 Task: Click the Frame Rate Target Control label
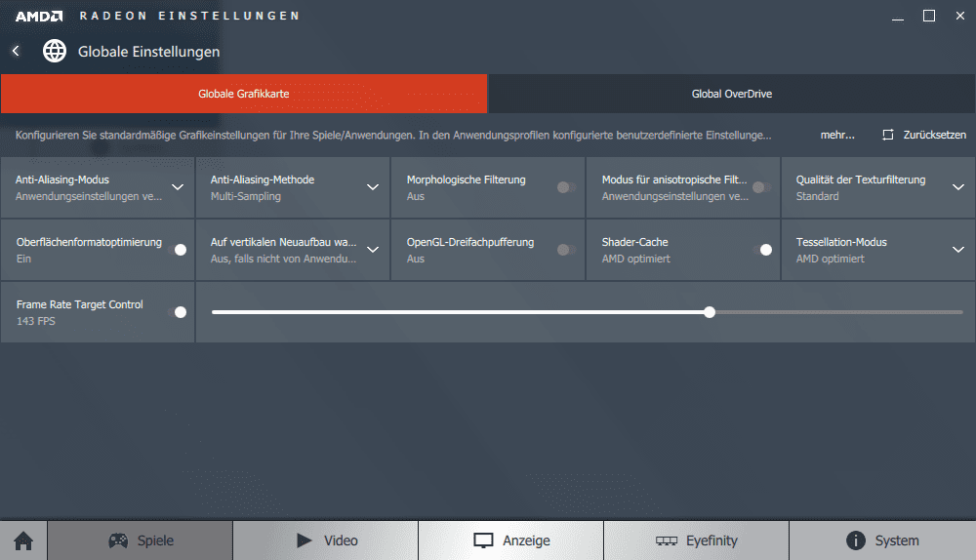80,304
